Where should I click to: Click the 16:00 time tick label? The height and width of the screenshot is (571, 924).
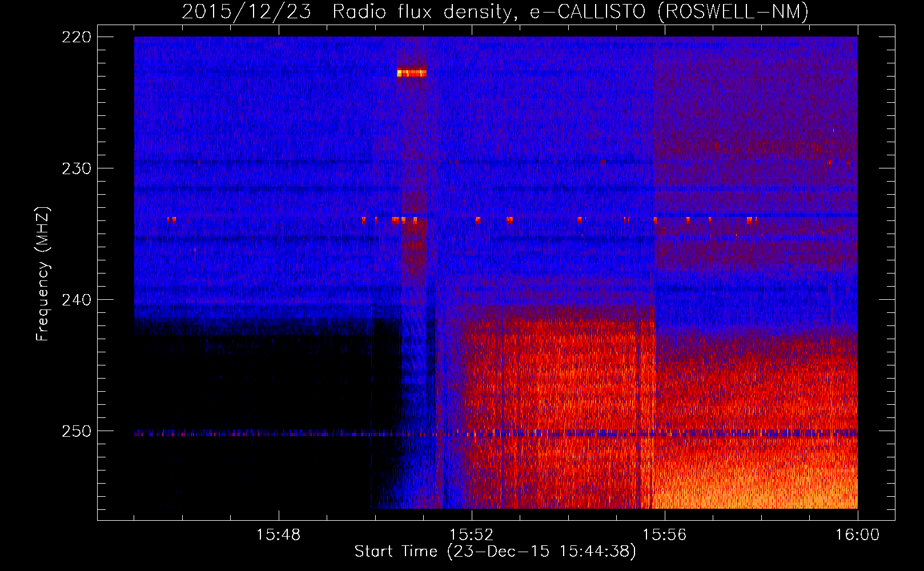857,535
